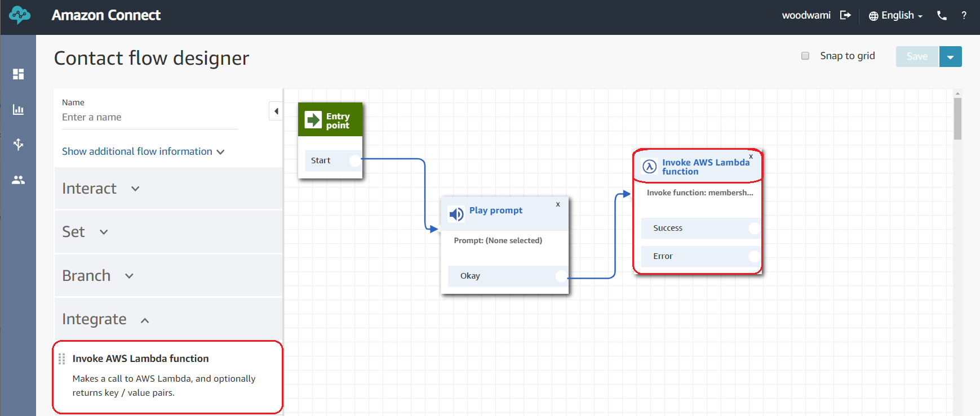This screenshot has height=416, width=980.
Task: Click the 'Entry point' block header text
Action: click(338, 120)
